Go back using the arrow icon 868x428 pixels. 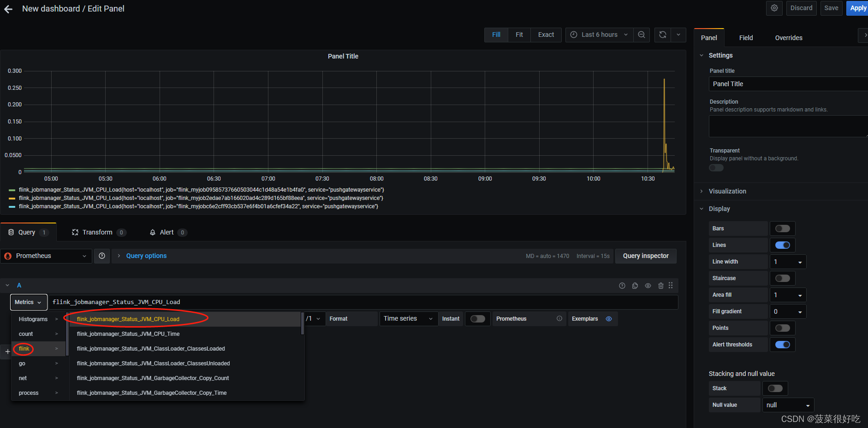(8, 9)
